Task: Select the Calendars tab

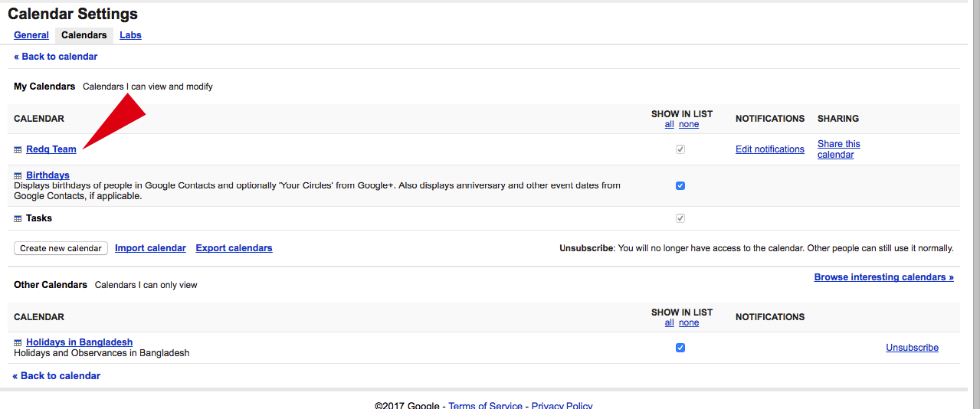Action: click(x=84, y=35)
